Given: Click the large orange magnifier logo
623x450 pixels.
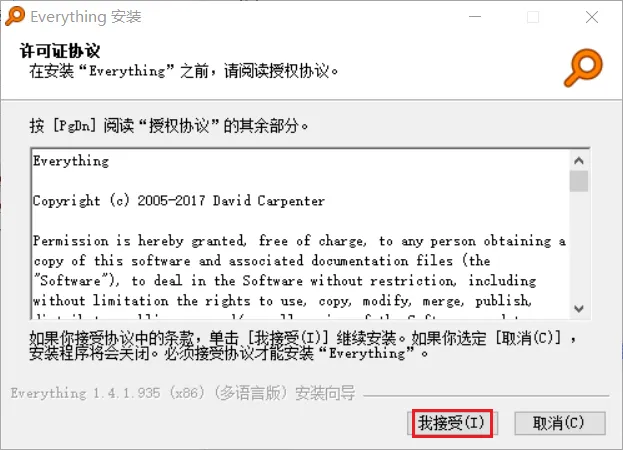Looking at the screenshot, I should coord(583,68).
